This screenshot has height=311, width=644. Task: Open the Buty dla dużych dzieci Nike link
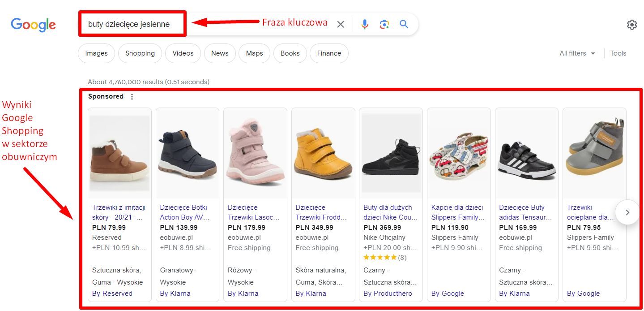point(390,212)
